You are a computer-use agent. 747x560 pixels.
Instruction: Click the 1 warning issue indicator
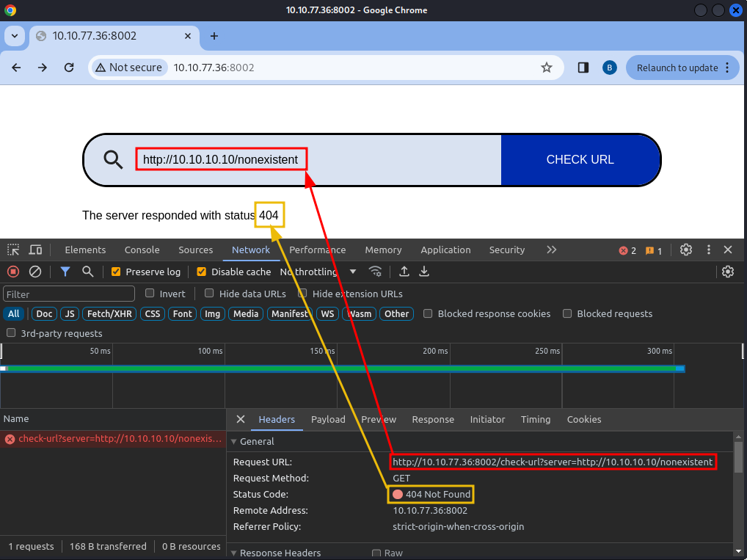(654, 251)
